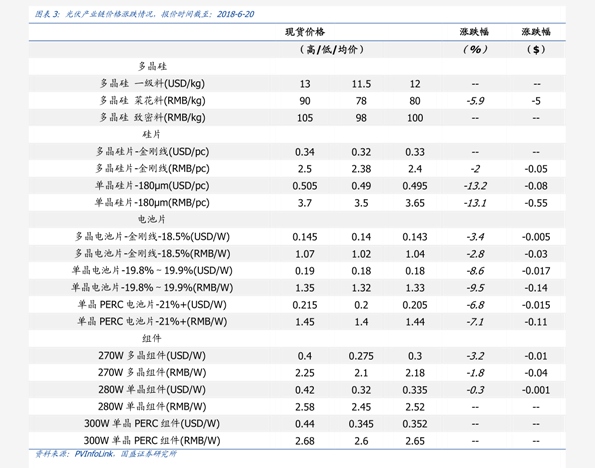Viewport: 595px width, 468px height.
Task: Select 多晶电池片-金刚线-18.5%(USD/W) row label
Action: (x=152, y=236)
